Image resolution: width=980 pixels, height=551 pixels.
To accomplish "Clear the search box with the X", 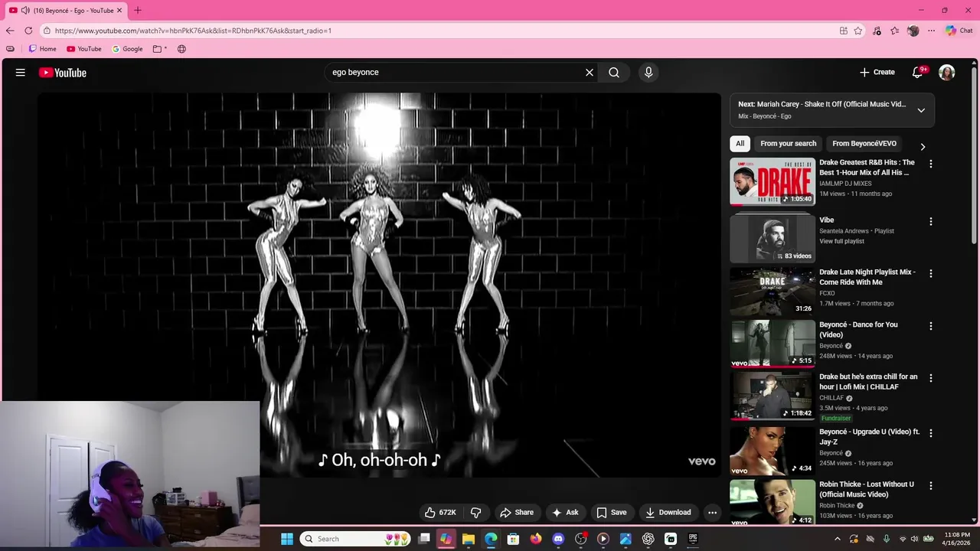I will click(590, 72).
